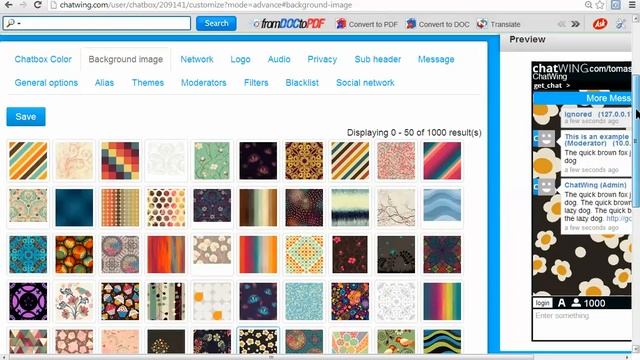Click Convert to DOC toolbar button
This screenshot has width=640, height=360.
438,24
